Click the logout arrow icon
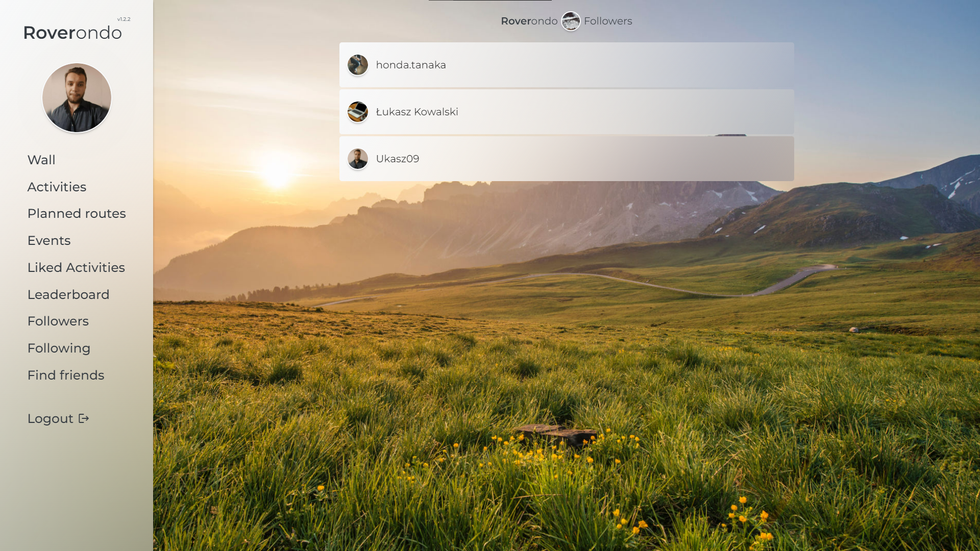The width and height of the screenshot is (980, 551). (84, 419)
